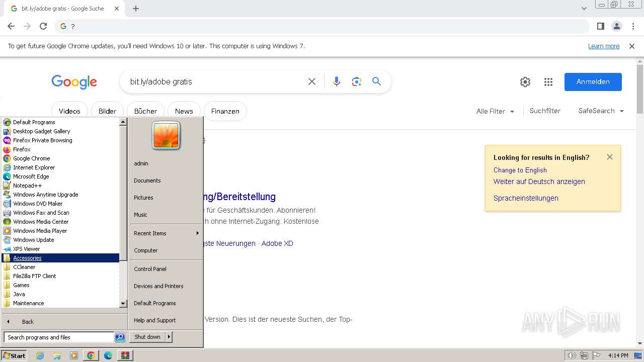644x362 pixels.
Task: Select the Bilder filter chip
Action: [107, 111]
